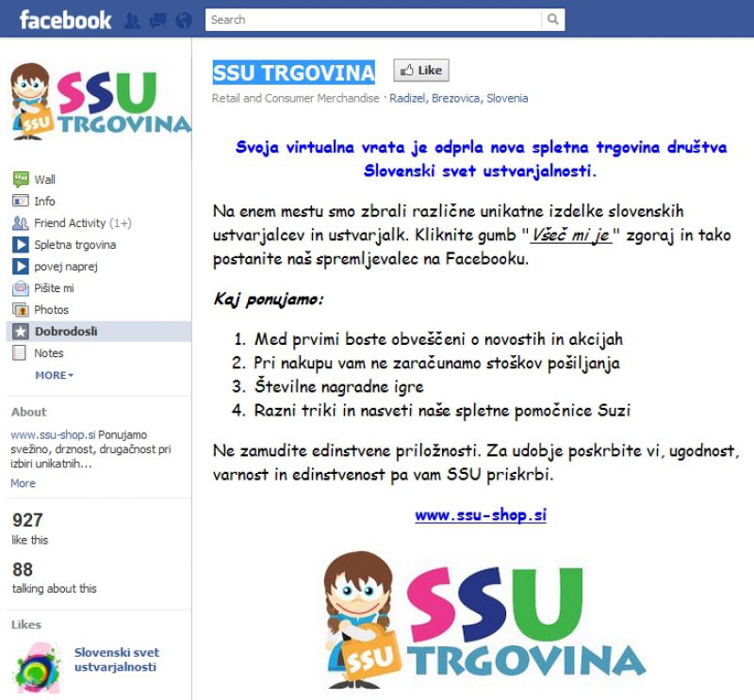Click the SSU TRGOVINA page title
This screenshot has height=700, width=754.
(x=294, y=73)
